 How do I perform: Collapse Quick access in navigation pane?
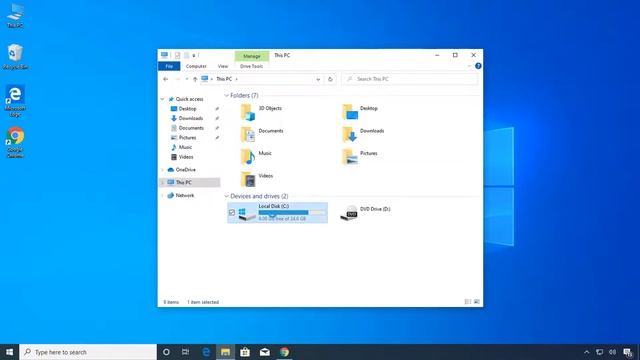coord(162,99)
